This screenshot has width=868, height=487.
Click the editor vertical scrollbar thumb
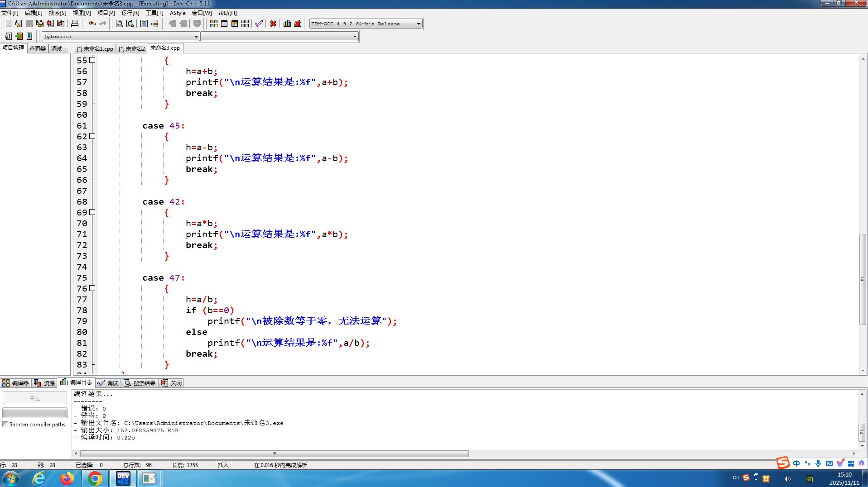pyautogui.click(x=863, y=279)
